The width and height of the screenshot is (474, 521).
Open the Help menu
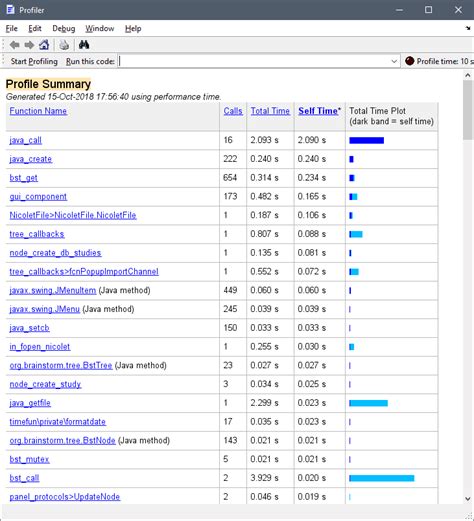point(133,29)
